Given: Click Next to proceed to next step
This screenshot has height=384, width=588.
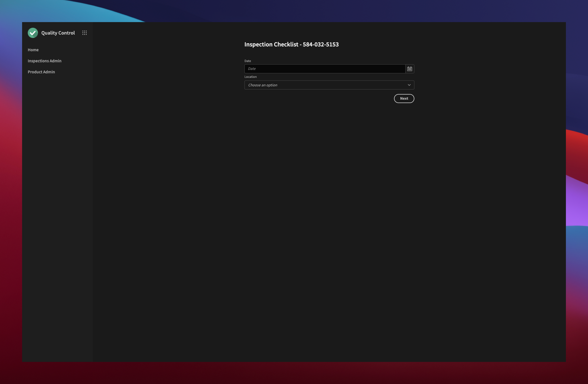Looking at the screenshot, I should [404, 98].
